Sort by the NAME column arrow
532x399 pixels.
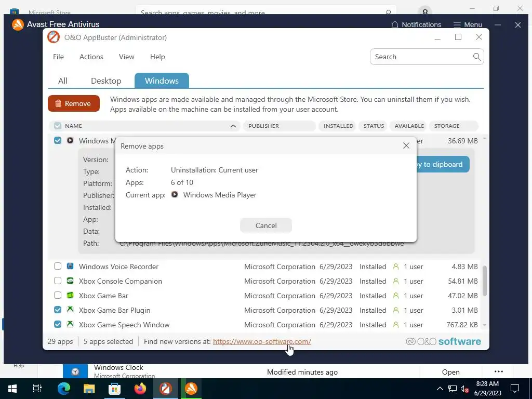pos(233,126)
